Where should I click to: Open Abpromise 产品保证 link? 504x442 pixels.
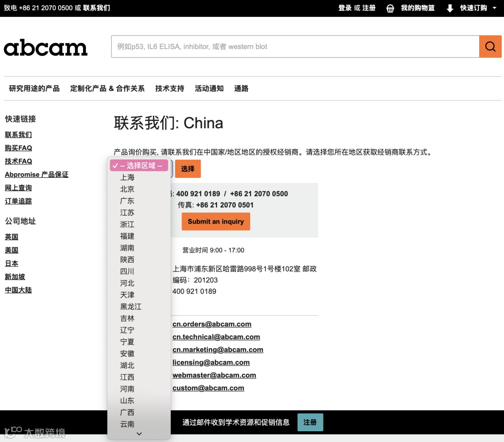[37, 175]
